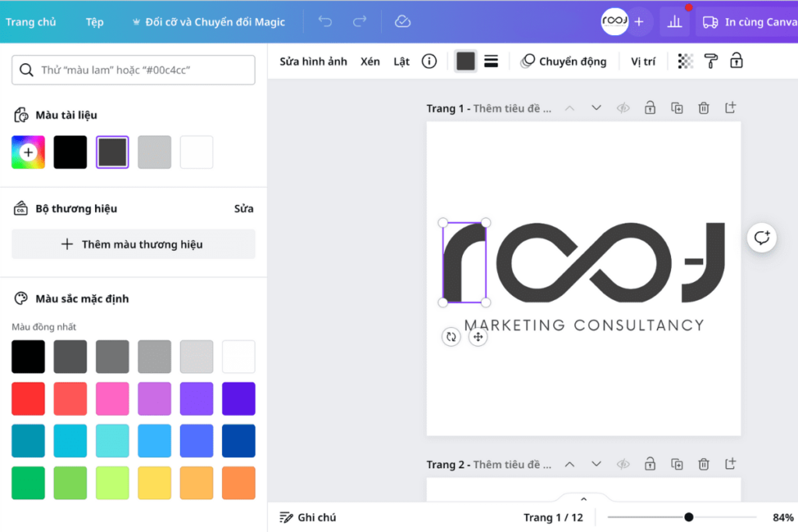798x532 pixels.
Task: Delete page Trang 2
Action: pyautogui.click(x=704, y=464)
